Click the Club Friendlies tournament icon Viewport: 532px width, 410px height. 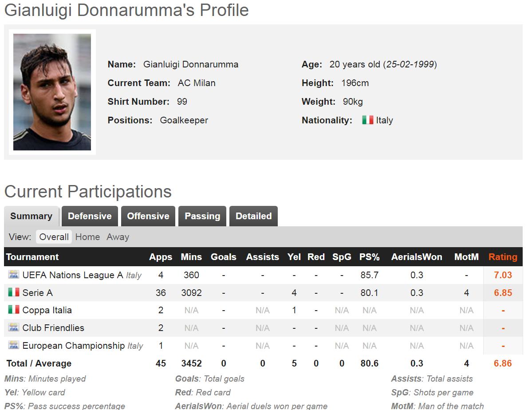[x=14, y=327]
